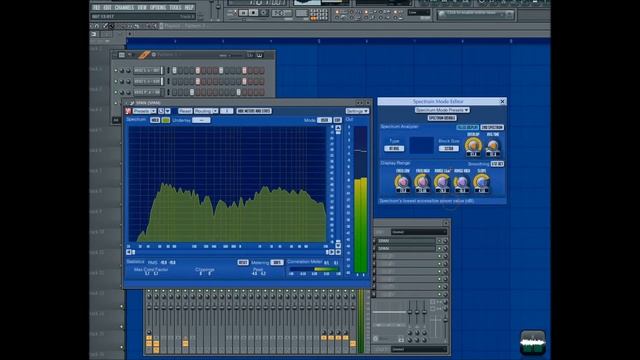Open the CHANNELS menu
Image resolution: width=640 pixels, height=360 pixels.
pos(124,7)
